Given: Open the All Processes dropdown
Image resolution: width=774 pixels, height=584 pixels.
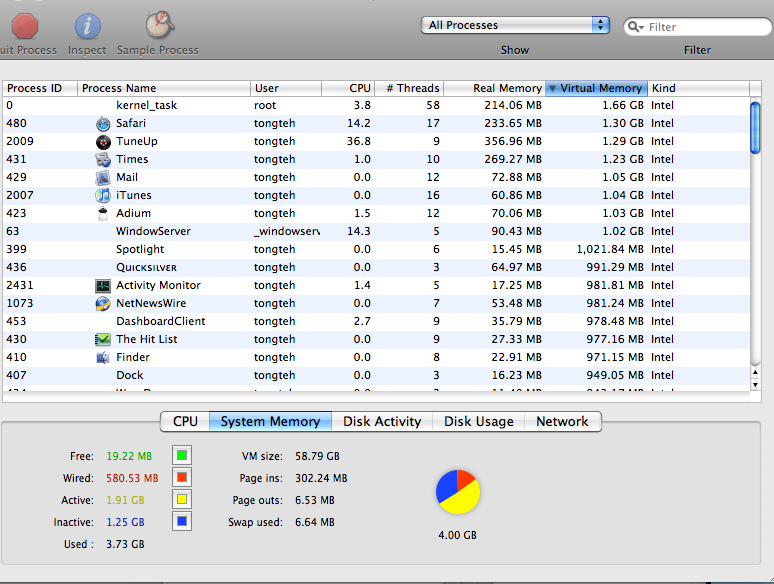Looking at the screenshot, I should pyautogui.click(x=515, y=25).
